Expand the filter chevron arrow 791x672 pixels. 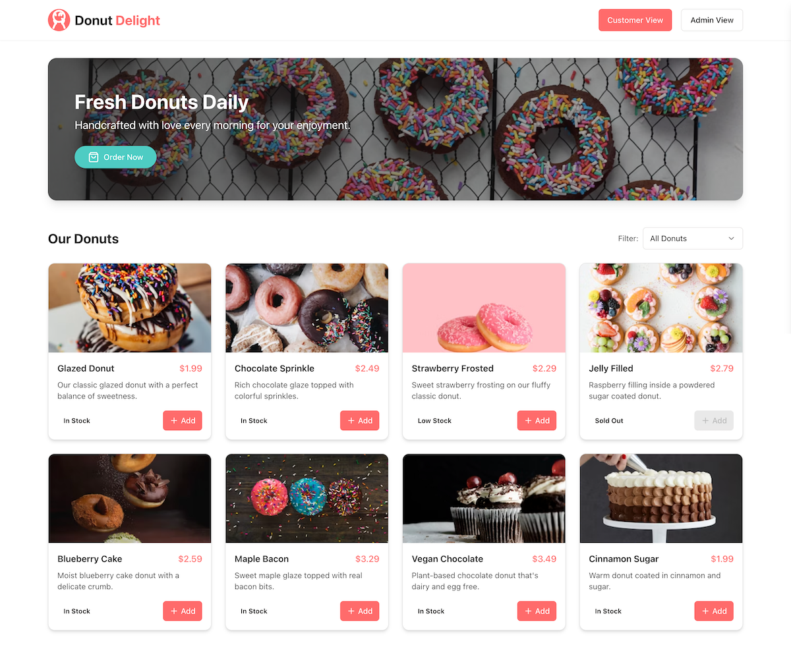(x=731, y=238)
